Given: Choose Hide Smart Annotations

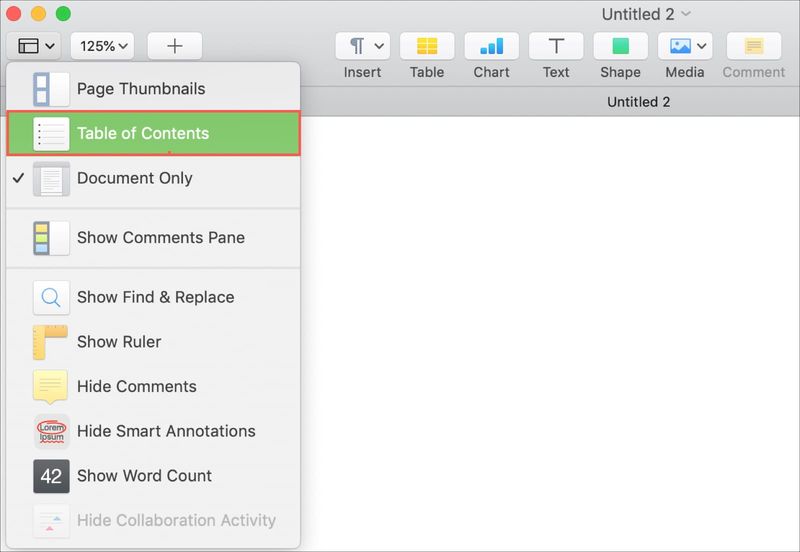Looking at the screenshot, I should click(x=153, y=431).
